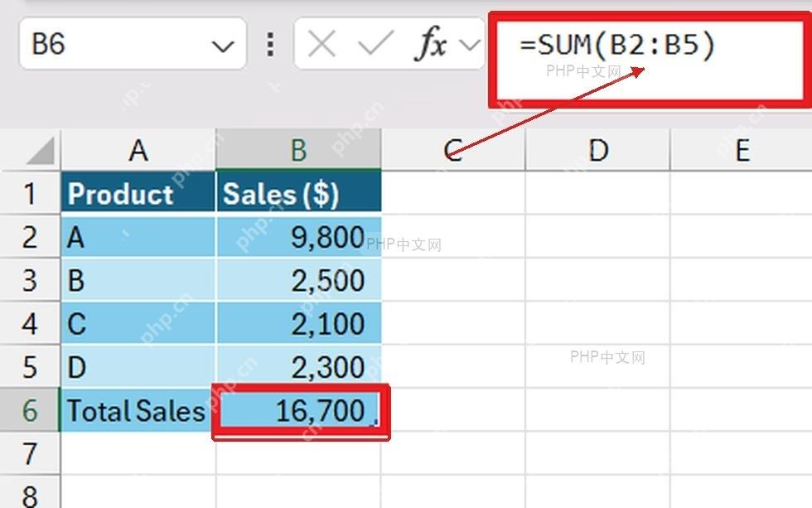Select column C header

(453, 150)
